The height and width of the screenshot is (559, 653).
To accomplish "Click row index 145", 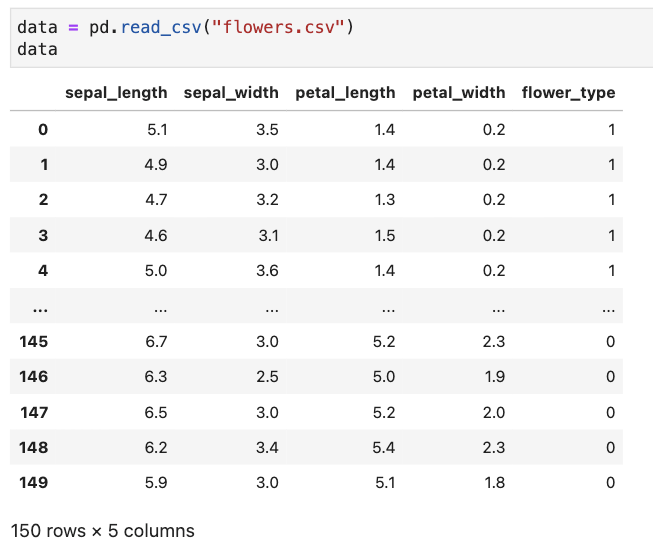I will 34,342.
